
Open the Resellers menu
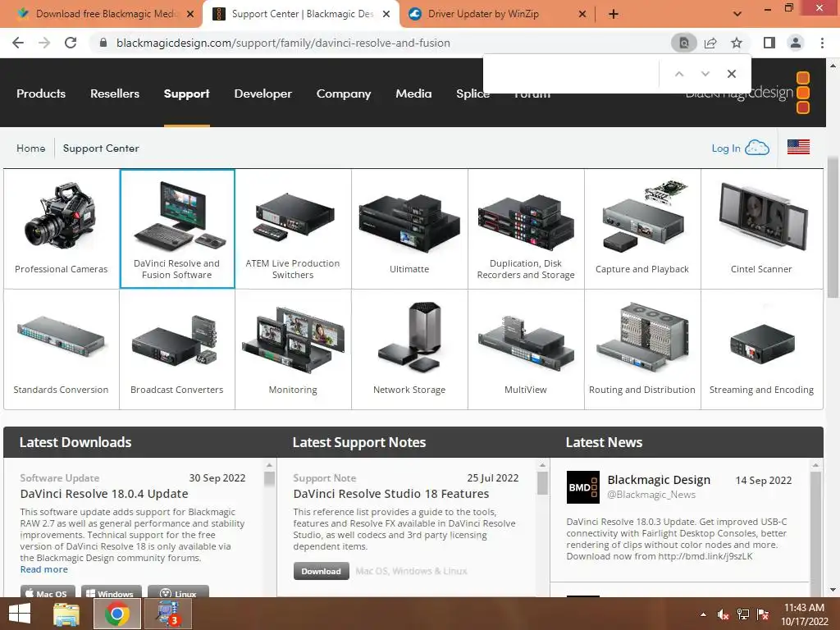115,94
